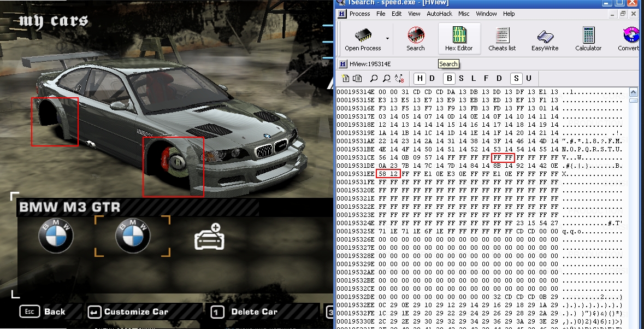The height and width of the screenshot is (329, 644).
Task: Click the H icon beside HView:195314E
Action: click(342, 64)
